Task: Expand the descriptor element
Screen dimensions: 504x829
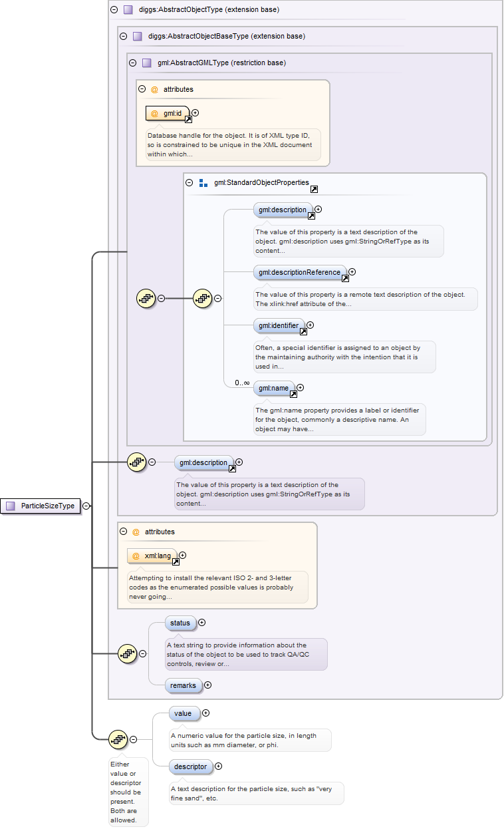Action: pos(219,766)
